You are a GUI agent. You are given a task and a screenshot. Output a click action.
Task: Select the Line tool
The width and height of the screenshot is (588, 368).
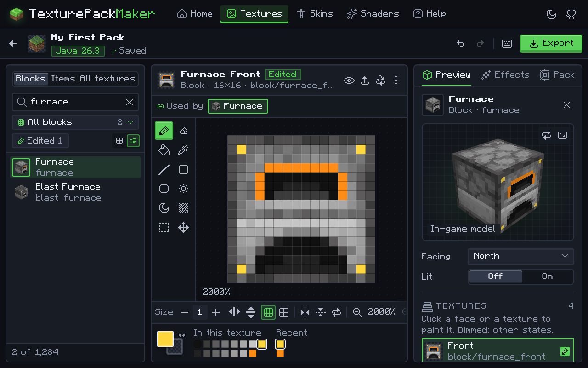click(x=164, y=170)
